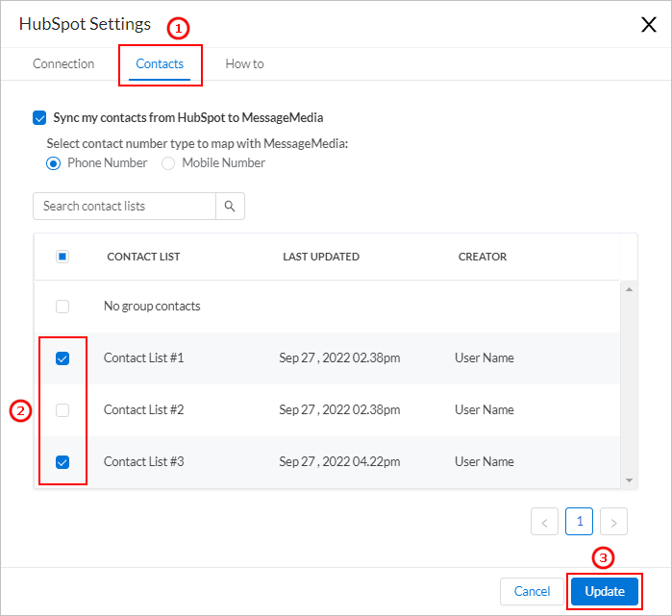Screen dimensions: 672x616
Task: Click the Sep 27, 2022 04.22pm date cell
Action: [x=339, y=462]
